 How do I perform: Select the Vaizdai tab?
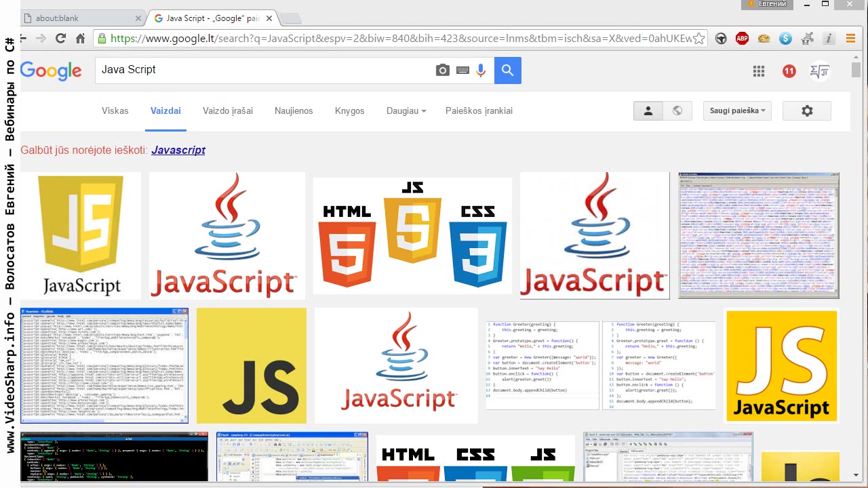(165, 110)
